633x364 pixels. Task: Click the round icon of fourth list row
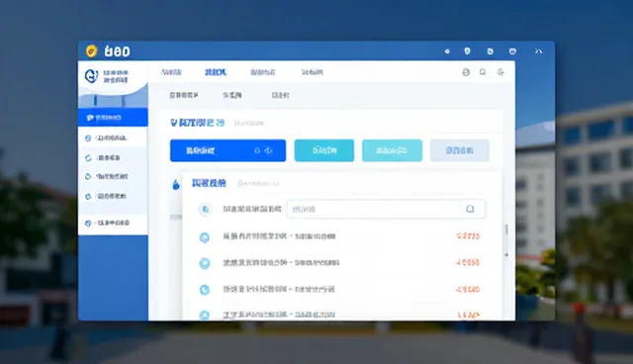pyautogui.click(x=205, y=315)
